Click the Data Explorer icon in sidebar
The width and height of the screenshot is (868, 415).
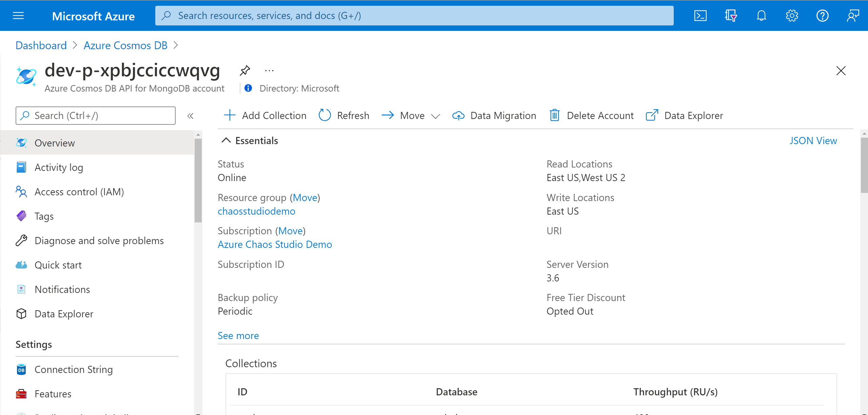22,314
